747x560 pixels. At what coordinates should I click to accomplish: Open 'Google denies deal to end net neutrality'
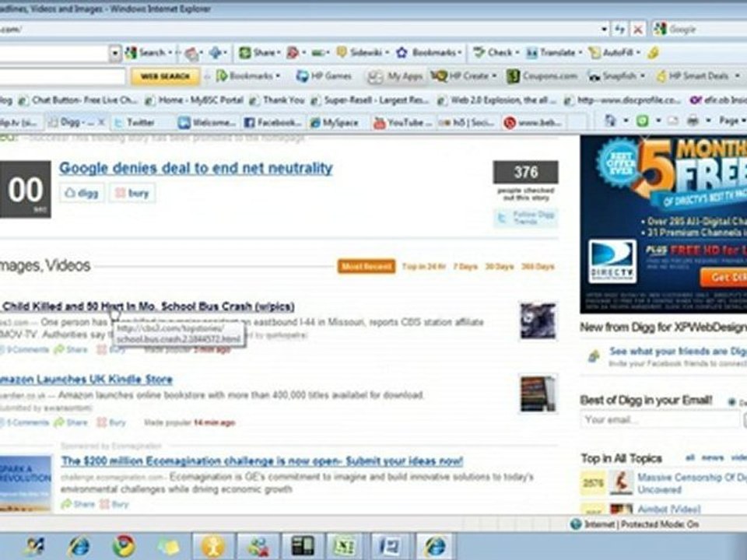(196, 168)
